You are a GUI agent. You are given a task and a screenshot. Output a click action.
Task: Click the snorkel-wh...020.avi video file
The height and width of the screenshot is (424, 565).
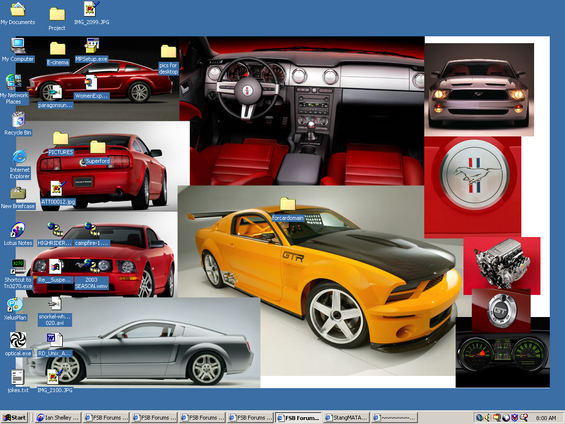tap(55, 312)
